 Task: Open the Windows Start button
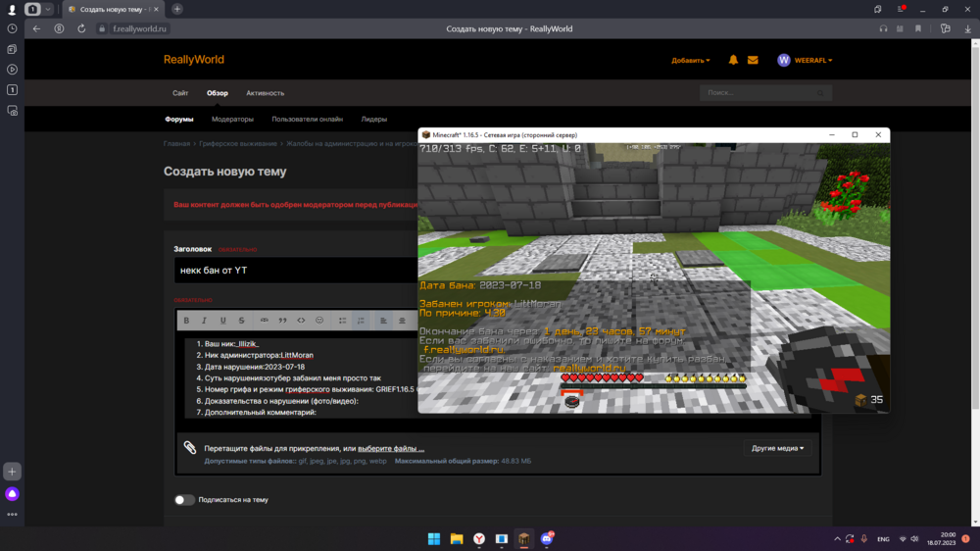pyautogui.click(x=434, y=539)
